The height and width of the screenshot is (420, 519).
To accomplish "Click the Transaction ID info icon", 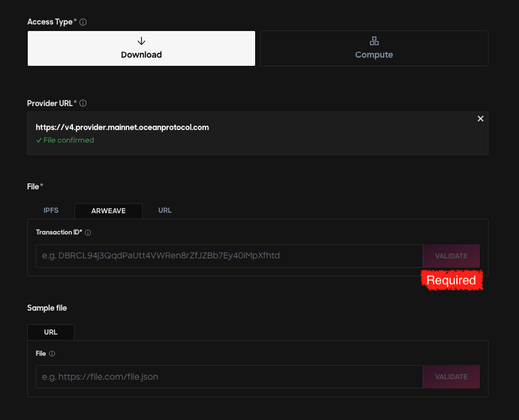I will pos(88,233).
